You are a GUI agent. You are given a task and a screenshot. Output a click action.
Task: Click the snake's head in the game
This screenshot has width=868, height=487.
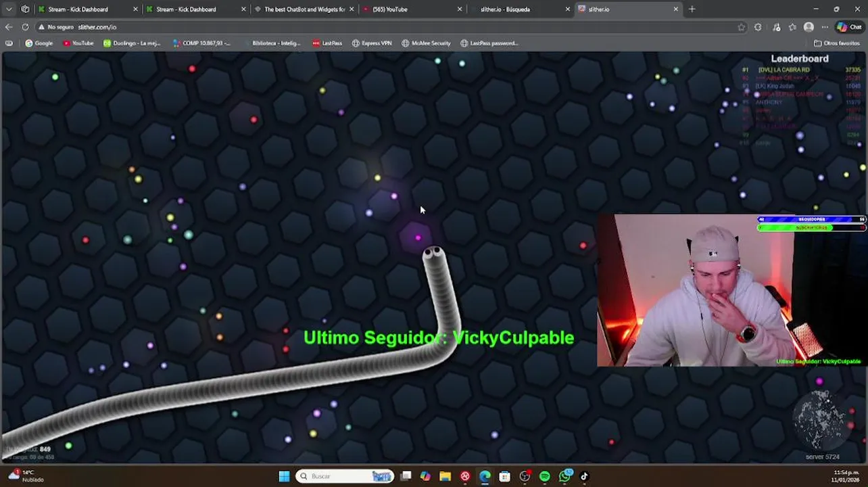tap(433, 254)
